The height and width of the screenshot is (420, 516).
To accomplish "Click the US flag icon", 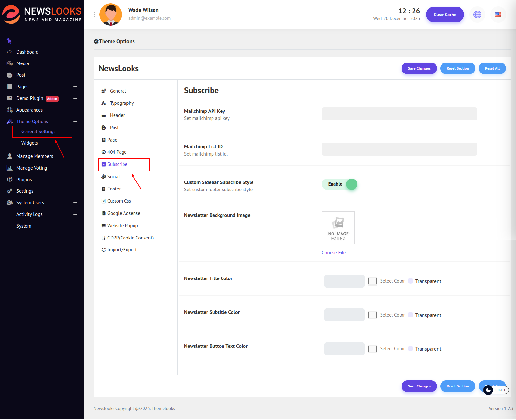I will 498,15.
